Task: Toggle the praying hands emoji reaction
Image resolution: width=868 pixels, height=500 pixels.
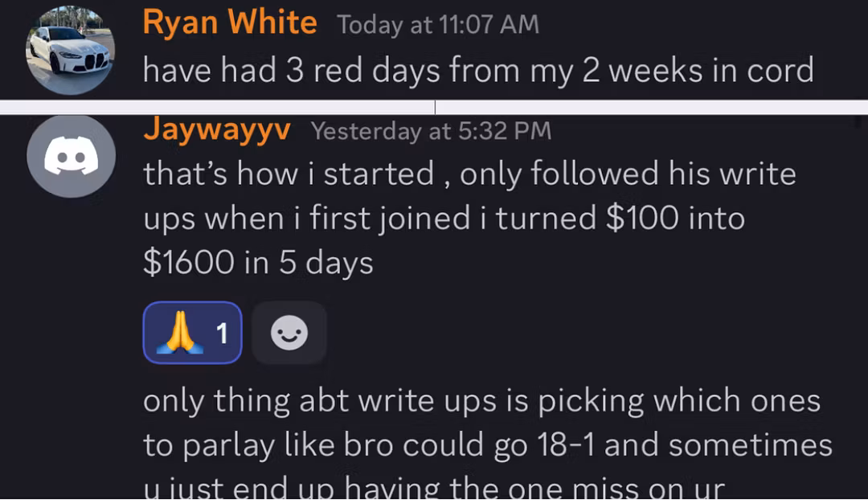Action: pyautogui.click(x=178, y=333)
